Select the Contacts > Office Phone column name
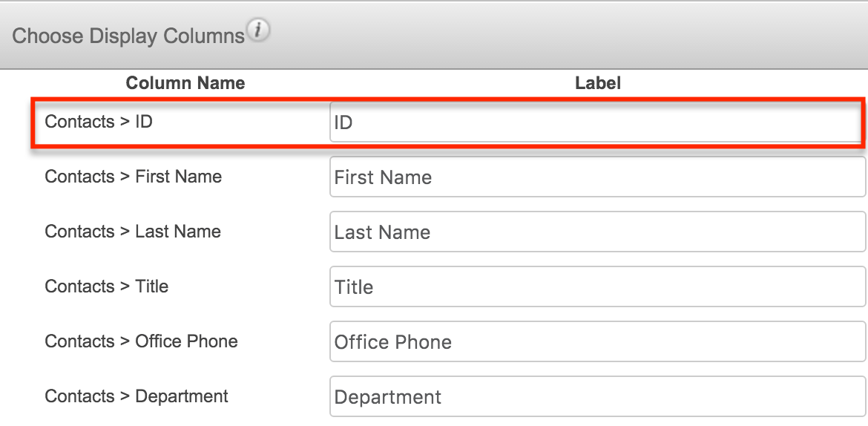The height and width of the screenshot is (426, 868). click(141, 341)
